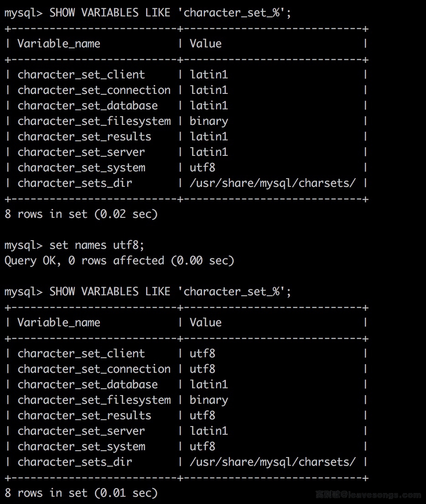Click the 'Variable_name' header of first table
Viewport: 426px width, 504px height.
[59, 44]
